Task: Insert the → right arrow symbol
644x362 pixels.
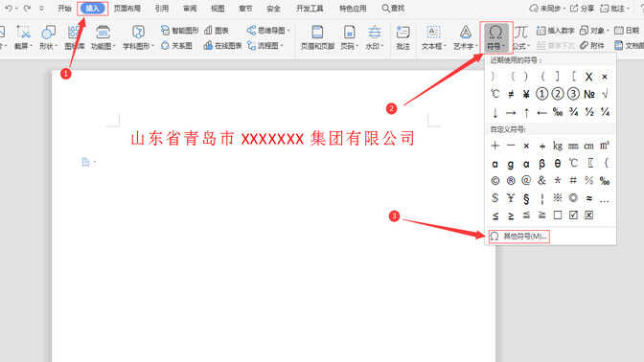Action: point(511,112)
